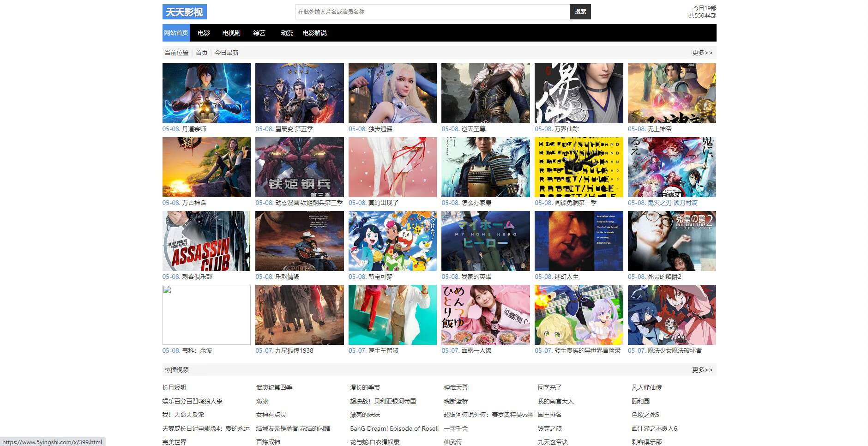Open 凡人修仙传 in hot videos

pyautogui.click(x=647, y=387)
